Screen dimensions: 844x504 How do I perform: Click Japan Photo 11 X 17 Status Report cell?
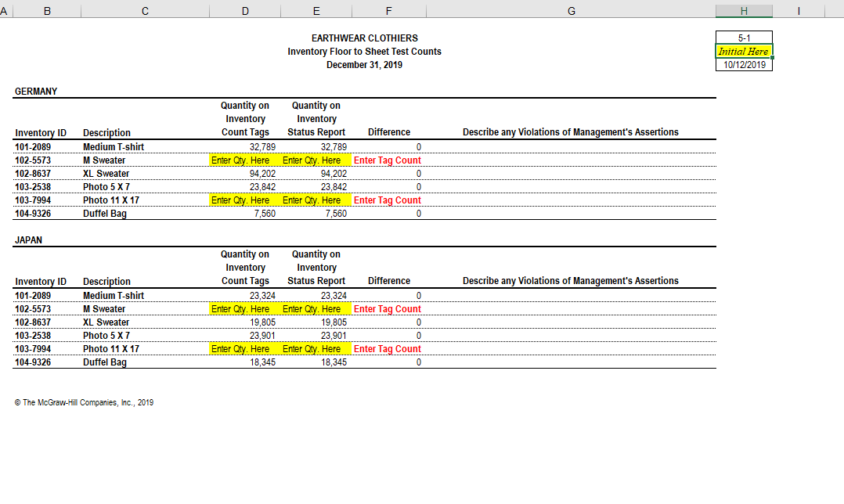click(x=316, y=348)
